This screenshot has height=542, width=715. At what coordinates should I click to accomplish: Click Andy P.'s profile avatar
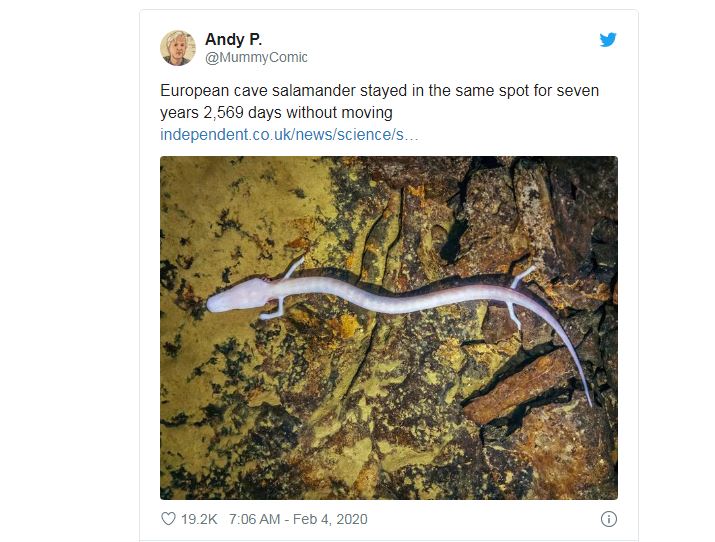(178, 48)
